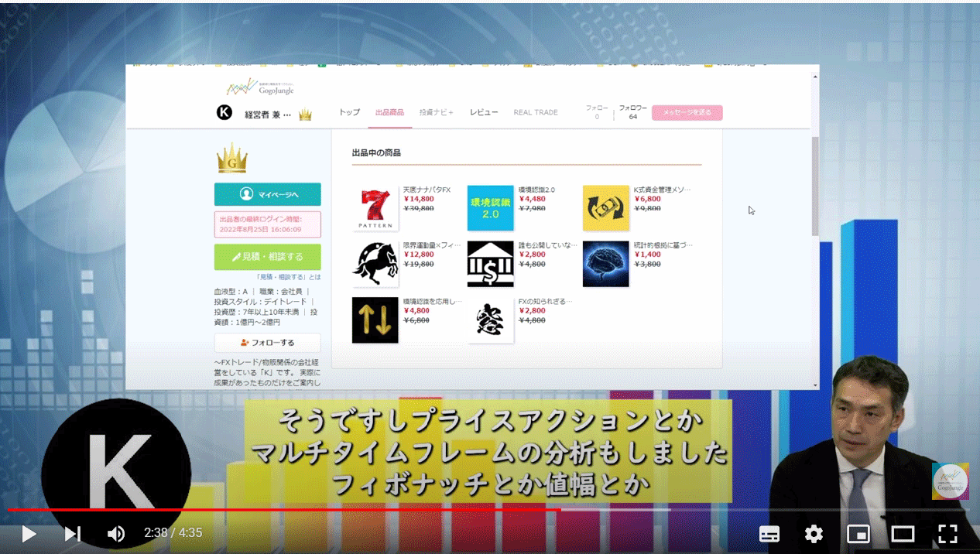Click the K式資金管理メソ… product title
This screenshot has height=554, width=980.
pos(662,190)
